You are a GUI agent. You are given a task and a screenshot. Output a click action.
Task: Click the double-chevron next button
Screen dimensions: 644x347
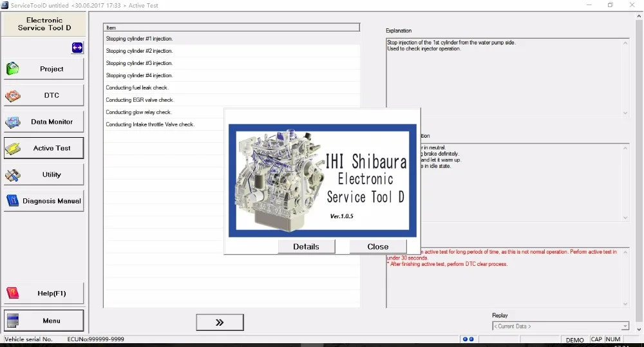pos(220,323)
